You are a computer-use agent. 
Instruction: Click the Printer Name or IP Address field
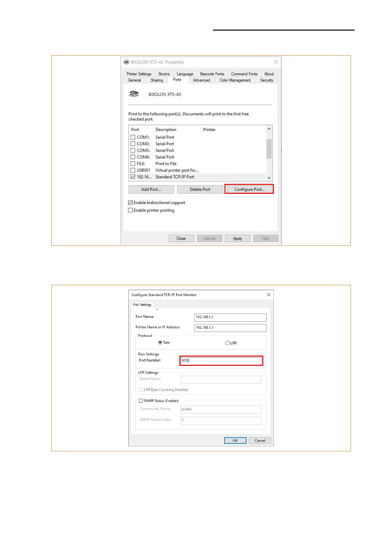(230, 328)
